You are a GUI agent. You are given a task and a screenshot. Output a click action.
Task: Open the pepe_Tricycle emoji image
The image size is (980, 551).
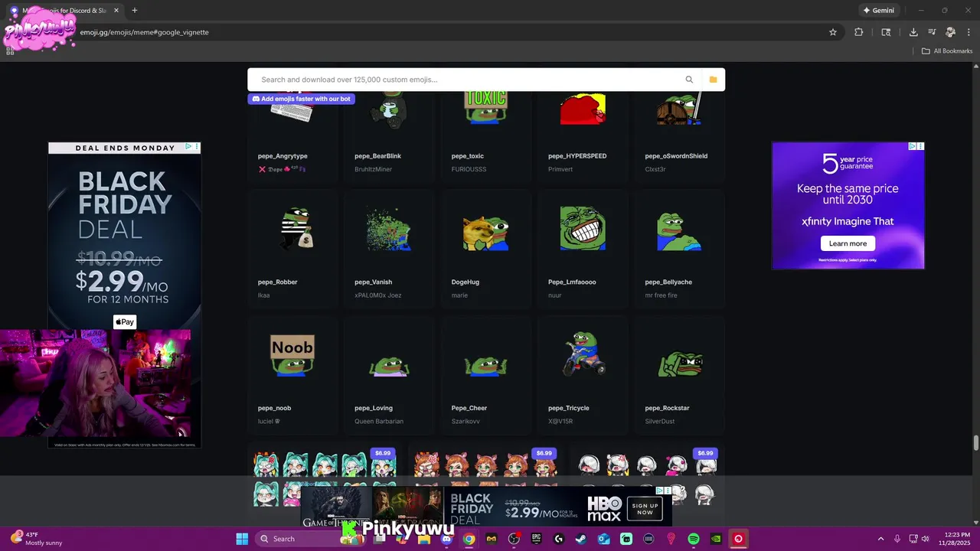click(x=583, y=354)
